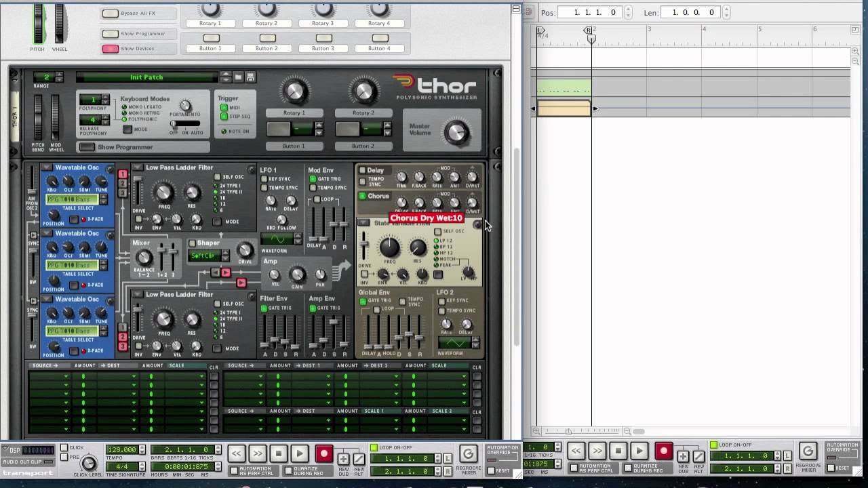
Task: Open the Shaper mode Soft Clip selector
Action: pyautogui.click(x=209, y=256)
